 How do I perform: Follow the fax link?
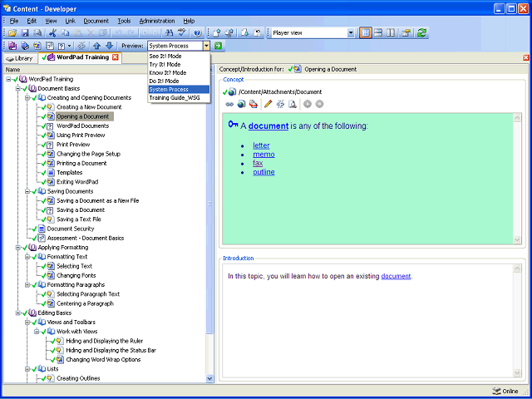258,163
